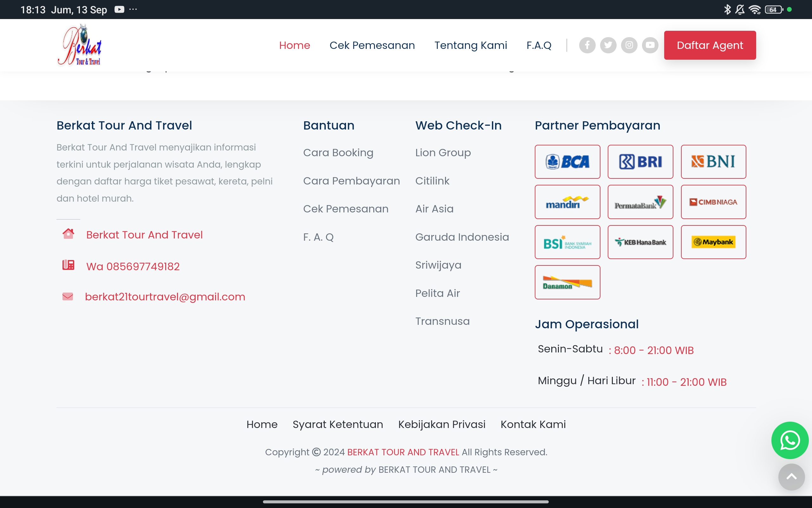
Task: Click the Minggu / Hari Libur 11:00 hours
Action: point(632,381)
